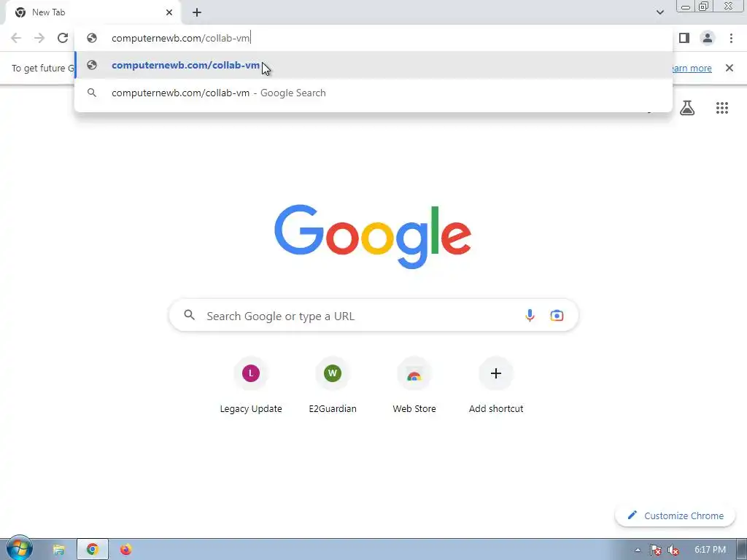Open the E2Guardian shortcut

click(x=333, y=386)
